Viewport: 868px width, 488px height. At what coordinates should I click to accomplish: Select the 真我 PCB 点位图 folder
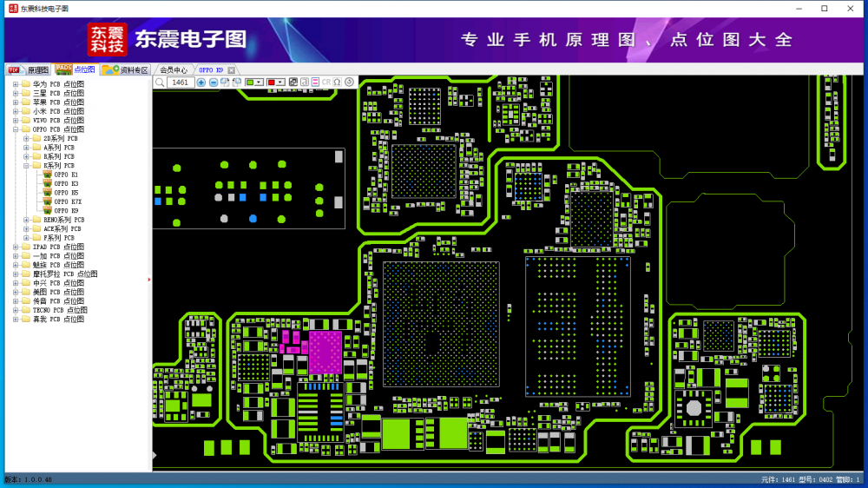point(58,319)
